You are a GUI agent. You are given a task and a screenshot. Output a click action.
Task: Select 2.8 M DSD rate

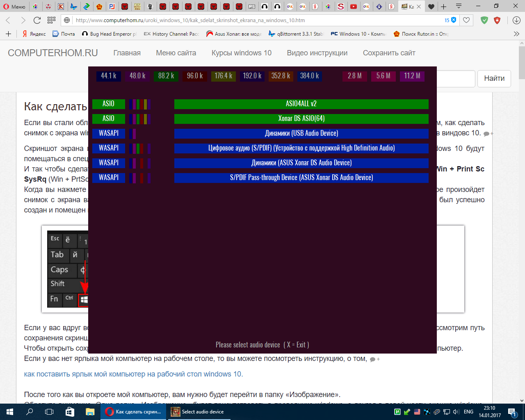[x=355, y=76]
